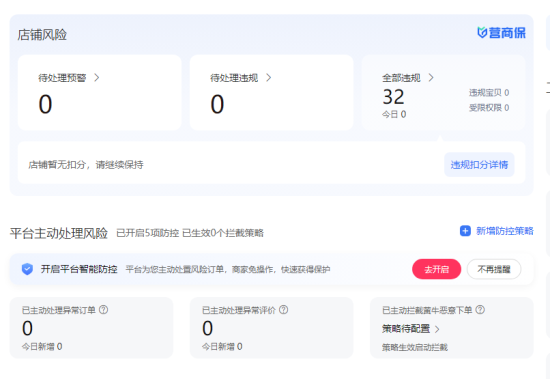Expand 全部违规 with its chevron arrow
This screenshot has height=379, width=550.
[x=431, y=78]
